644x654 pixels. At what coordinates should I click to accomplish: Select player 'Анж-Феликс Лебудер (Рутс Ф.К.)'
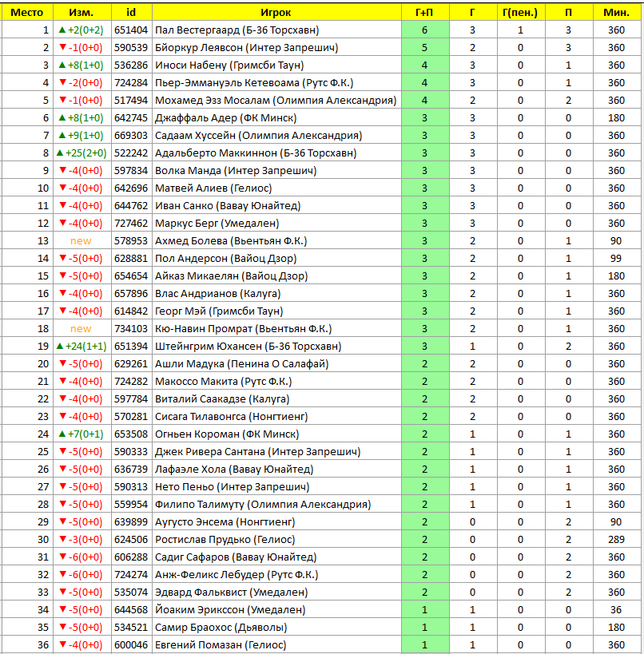coord(237,574)
